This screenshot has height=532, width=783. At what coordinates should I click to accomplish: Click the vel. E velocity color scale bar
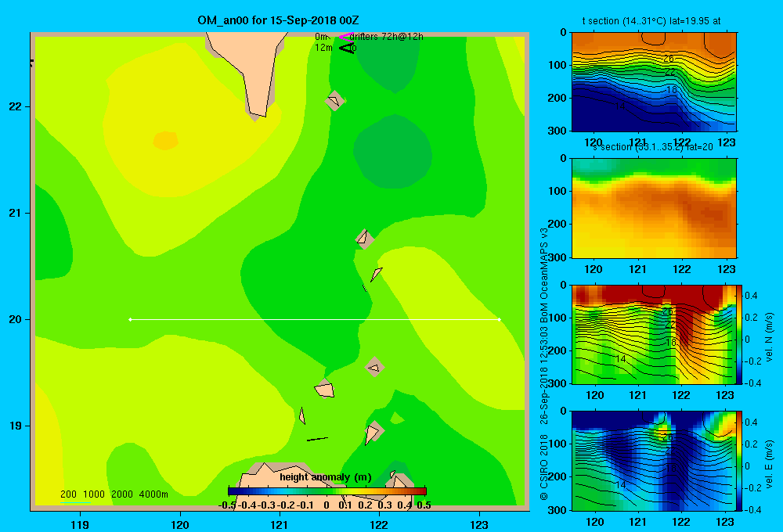click(x=739, y=460)
